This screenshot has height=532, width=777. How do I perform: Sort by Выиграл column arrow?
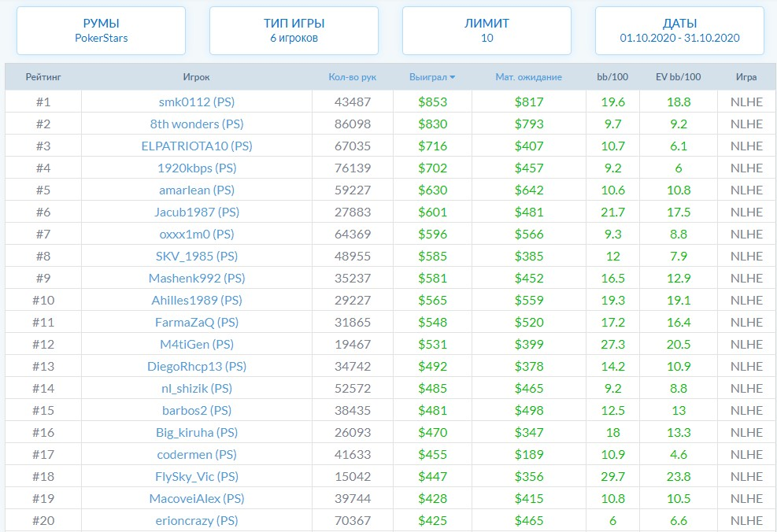pos(452,77)
